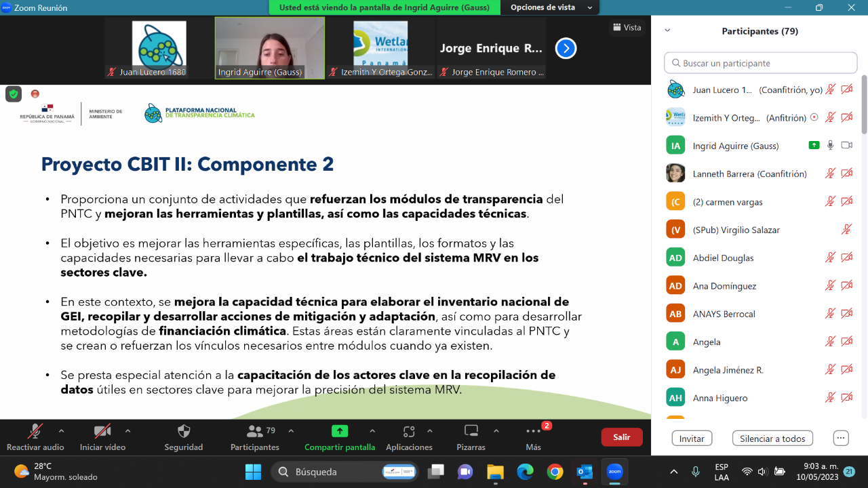Select Jorge Enrique Romero video thumbnail
Image resolution: width=868 pixels, height=488 pixels.
(491, 48)
